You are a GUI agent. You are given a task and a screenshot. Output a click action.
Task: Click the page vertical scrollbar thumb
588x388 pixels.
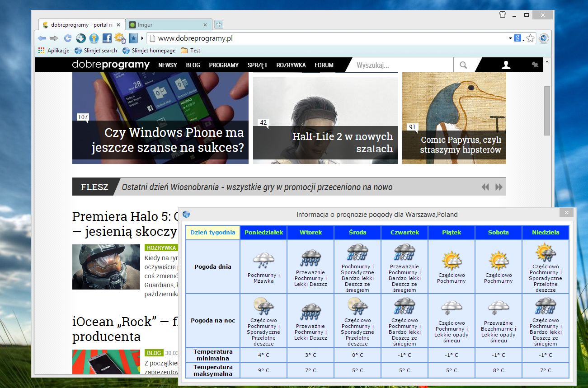click(x=547, y=111)
